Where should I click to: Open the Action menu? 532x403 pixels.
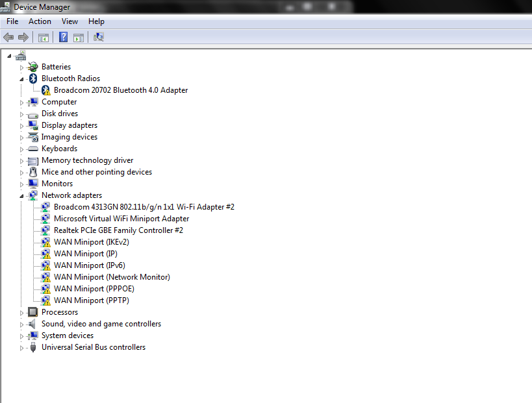click(x=40, y=21)
